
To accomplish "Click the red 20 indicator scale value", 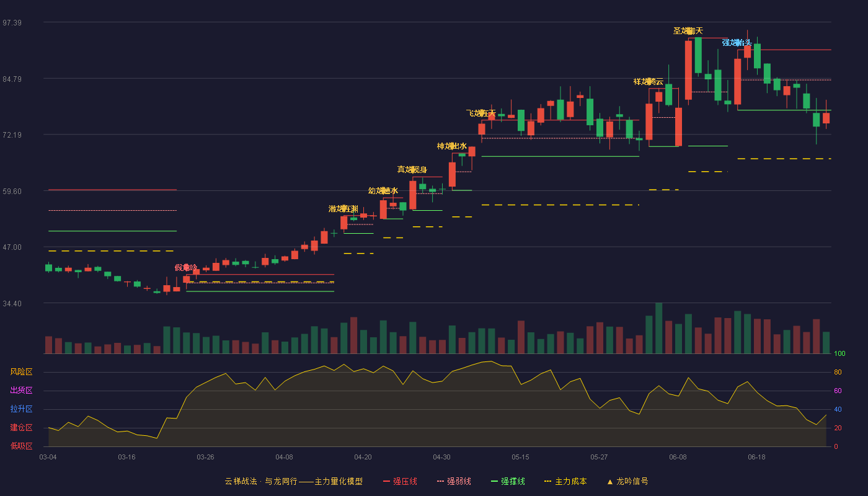I will (x=838, y=428).
